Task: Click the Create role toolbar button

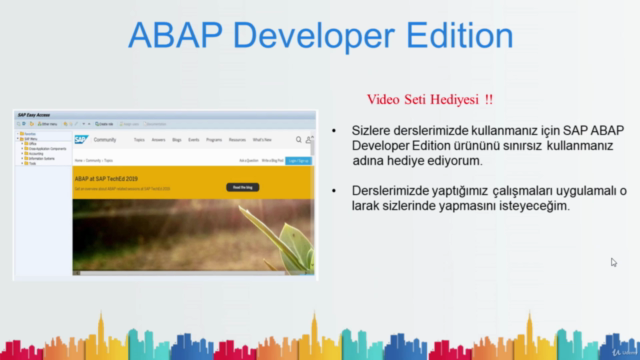Action: tap(104, 124)
